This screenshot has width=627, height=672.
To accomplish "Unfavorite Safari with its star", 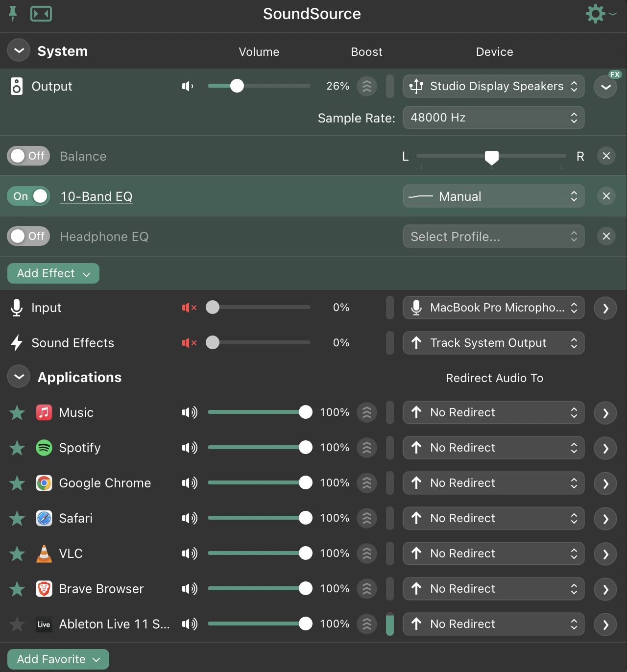I will [x=17, y=518].
